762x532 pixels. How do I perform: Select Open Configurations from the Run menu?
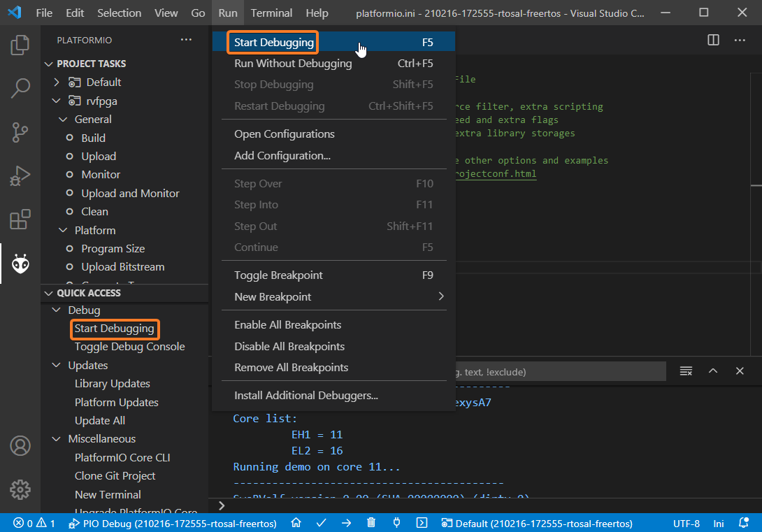click(x=333, y=134)
